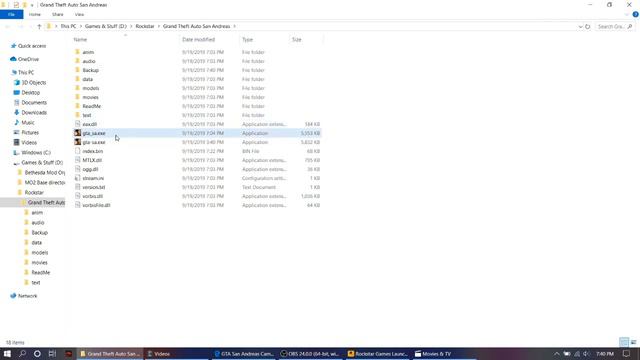Click the Network icon in navigation pane

[13, 296]
